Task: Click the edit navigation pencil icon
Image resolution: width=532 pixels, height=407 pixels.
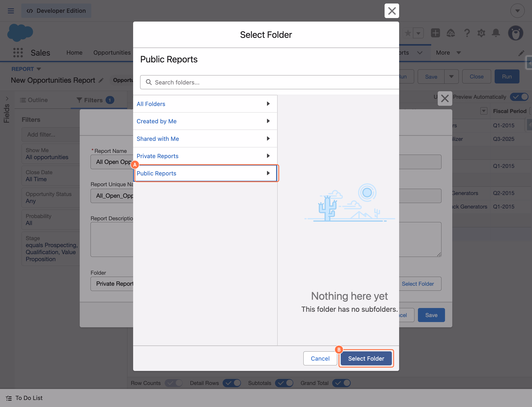Action: [521, 53]
